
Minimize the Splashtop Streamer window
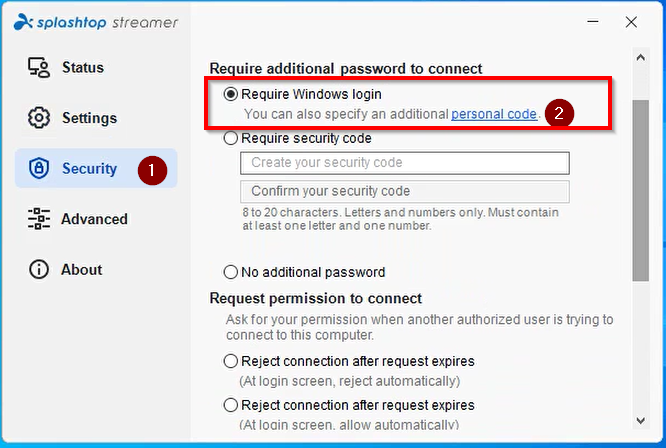[593, 22]
